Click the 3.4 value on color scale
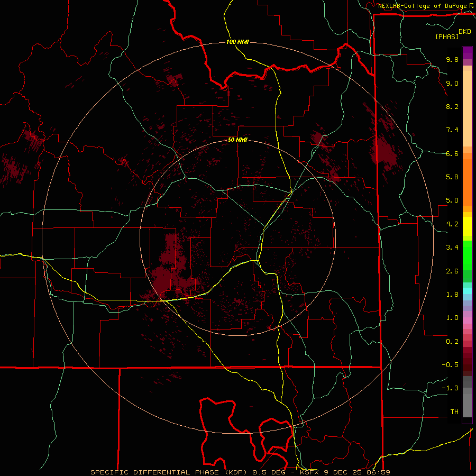Image resolution: width=476 pixels, height=476 pixels. pyautogui.click(x=452, y=248)
